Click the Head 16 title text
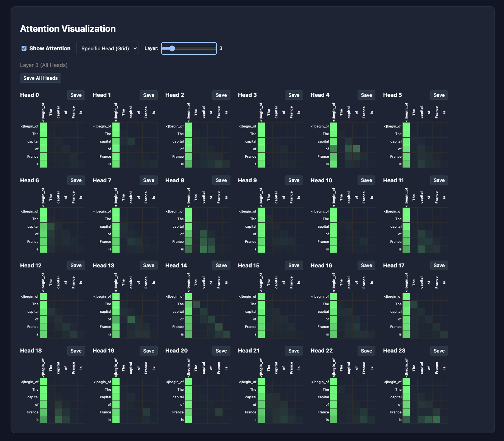504x441 pixels. (321, 266)
